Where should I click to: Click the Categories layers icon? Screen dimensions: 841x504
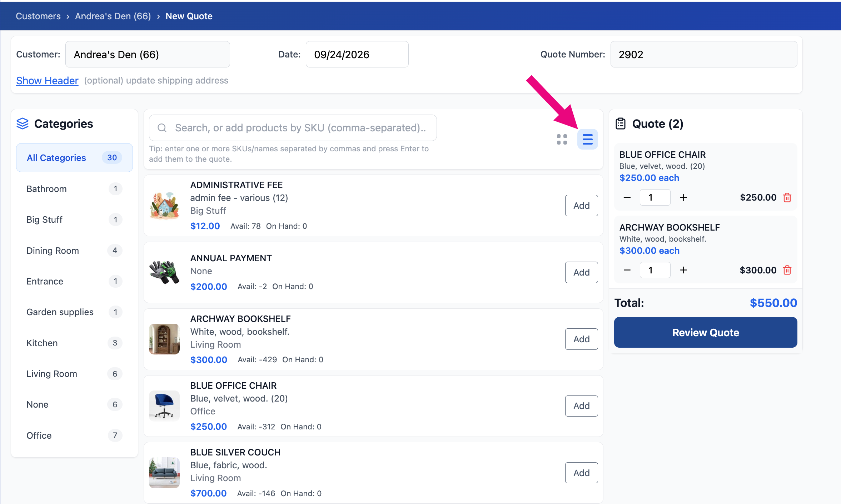click(23, 124)
